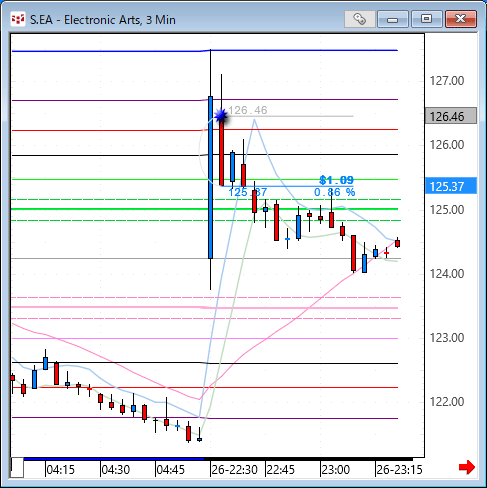Minimize the Electronic Arts chart window
The image size is (487, 488).
point(393,19)
